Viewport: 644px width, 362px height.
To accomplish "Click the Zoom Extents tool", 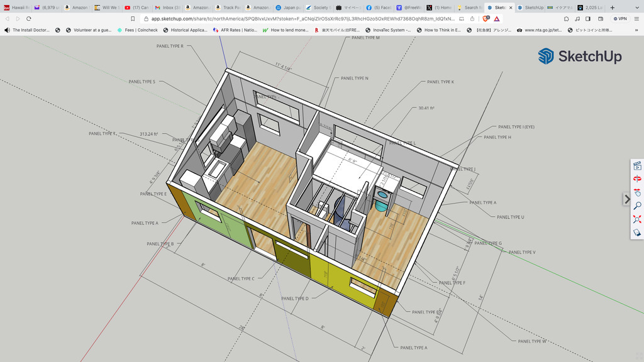I will coord(636,219).
